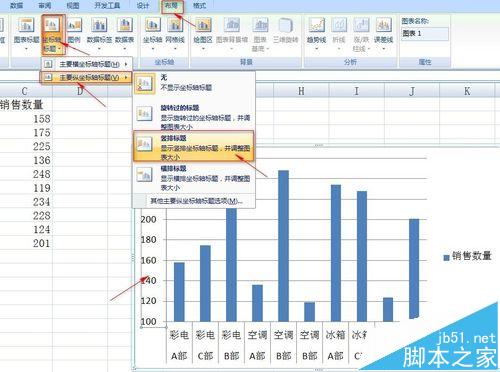This screenshot has width=500, height=372.
Task: Select the cell containing 234
Action: [x=26, y=202]
